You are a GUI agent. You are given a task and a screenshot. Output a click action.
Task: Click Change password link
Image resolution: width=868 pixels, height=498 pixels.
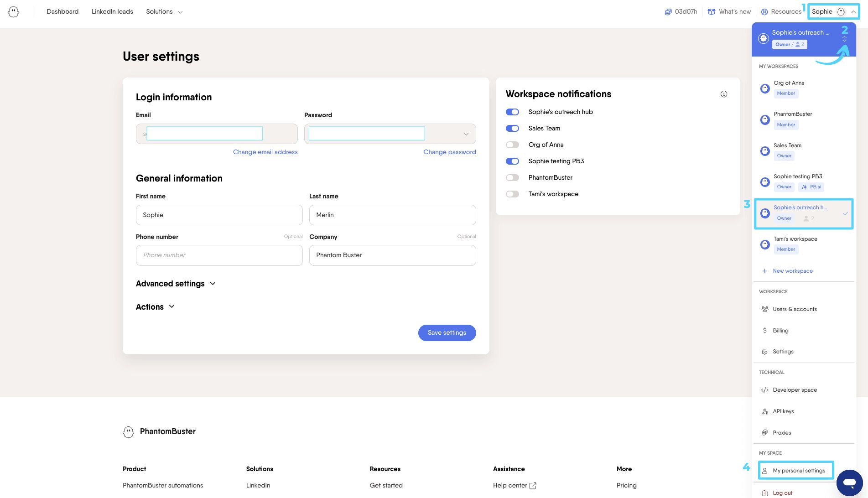pos(450,152)
